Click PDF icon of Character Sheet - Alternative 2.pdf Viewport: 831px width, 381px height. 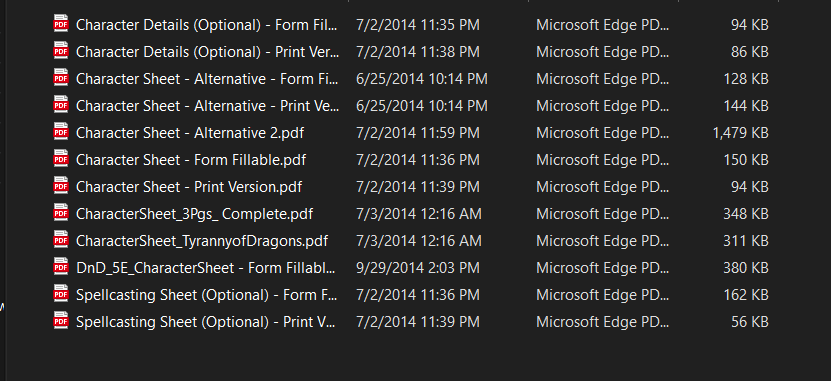click(x=61, y=132)
